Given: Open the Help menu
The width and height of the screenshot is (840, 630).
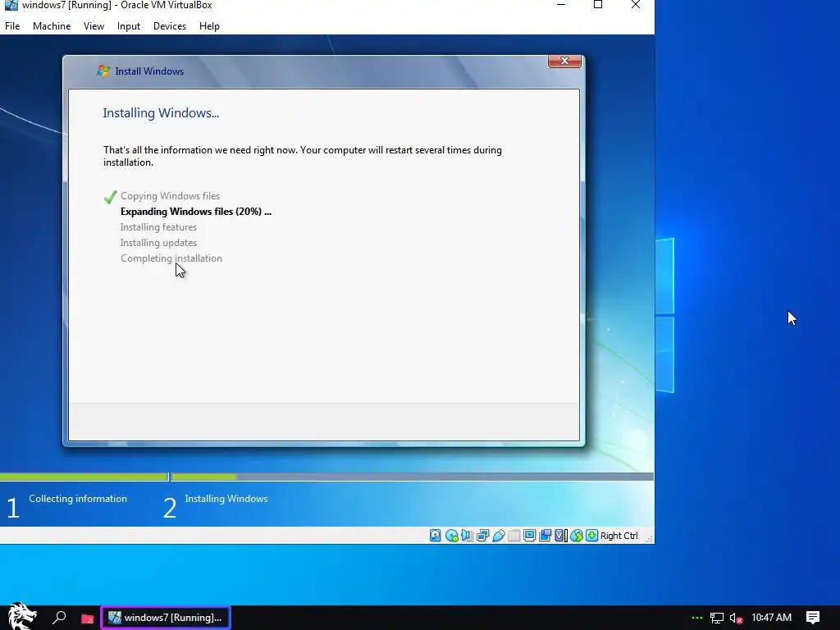Looking at the screenshot, I should (209, 25).
